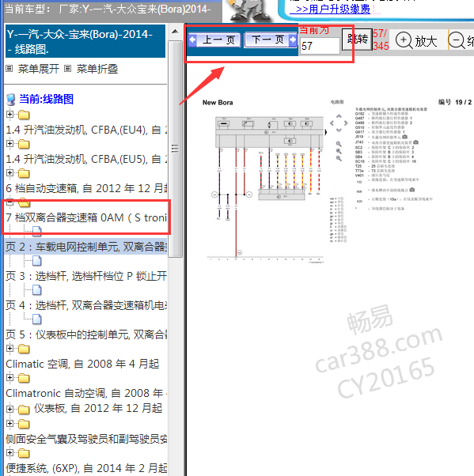The width and height of the screenshot is (474, 476).
Task: Go to previous page with 上一页 button
Action: [214, 40]
